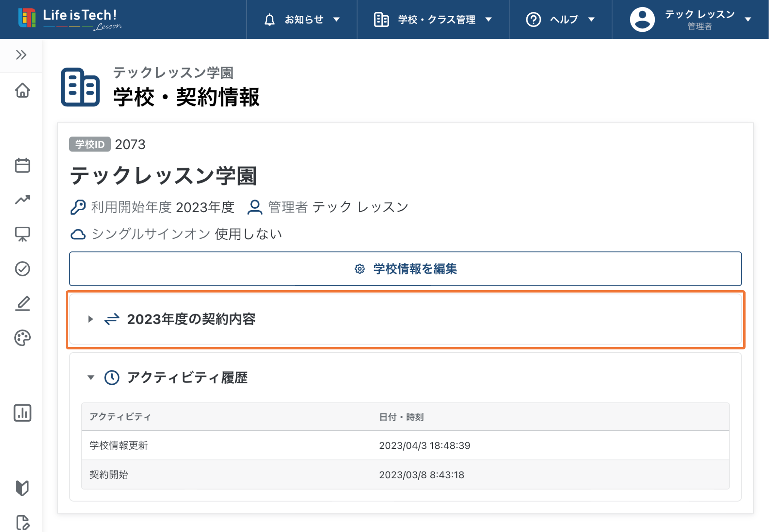Screen dimensions: 769x532
Task: Click 学校情報を編集 button
Action: [x=405, y=269]
